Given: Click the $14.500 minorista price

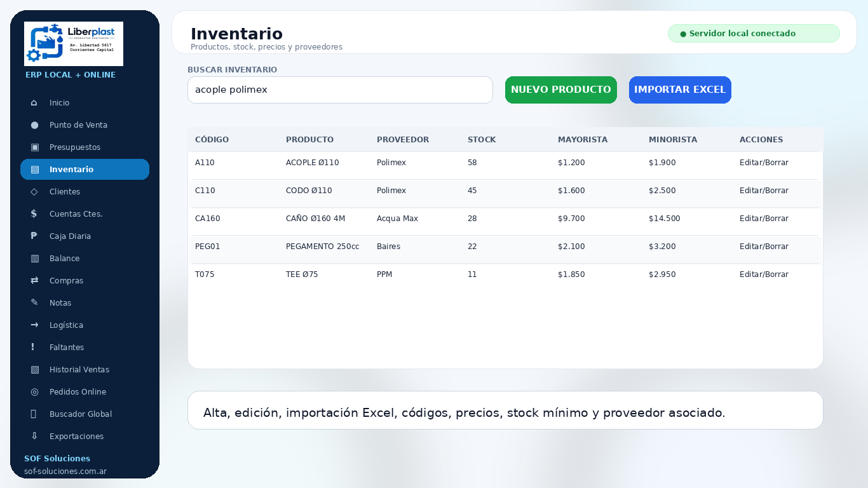Looking at the screenshot, I should click(665, 219).
